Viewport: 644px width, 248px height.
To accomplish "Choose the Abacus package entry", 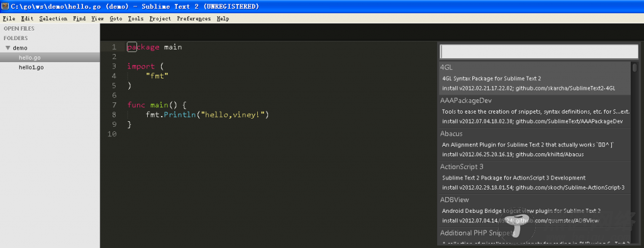I will point(535,144).
